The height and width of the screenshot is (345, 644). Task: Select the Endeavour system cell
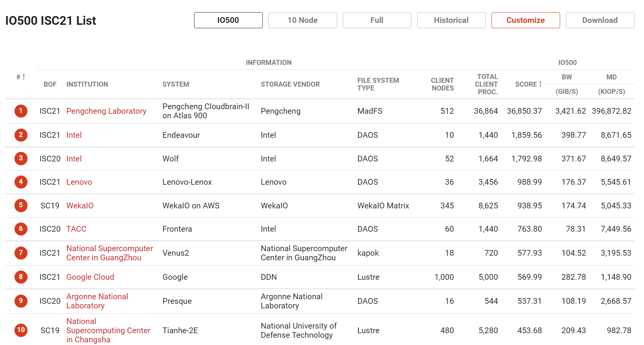tap(181, 135)
